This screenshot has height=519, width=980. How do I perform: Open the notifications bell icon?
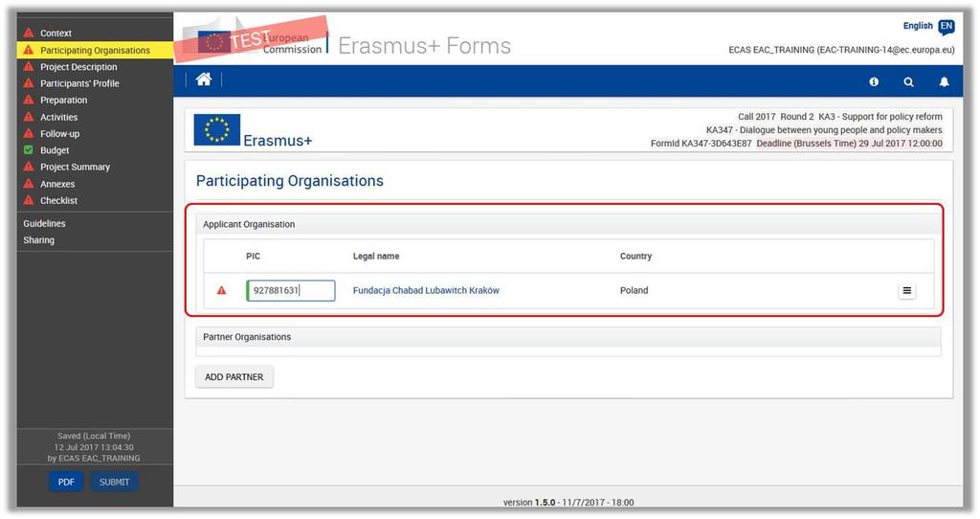tap(945, 82)
